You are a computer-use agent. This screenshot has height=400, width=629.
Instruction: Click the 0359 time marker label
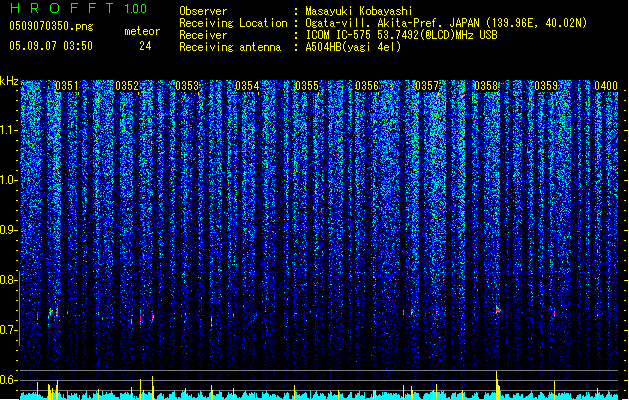[546, 86]
